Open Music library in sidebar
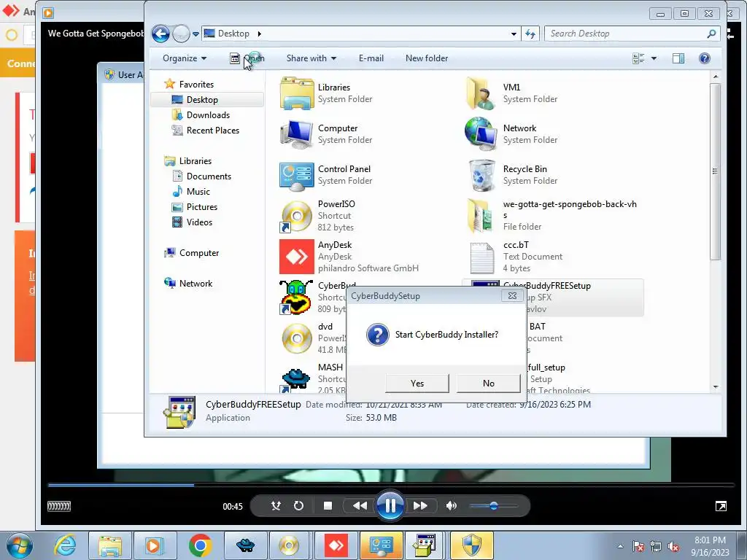This screenshot has height=560, width=747. (198, 192)
